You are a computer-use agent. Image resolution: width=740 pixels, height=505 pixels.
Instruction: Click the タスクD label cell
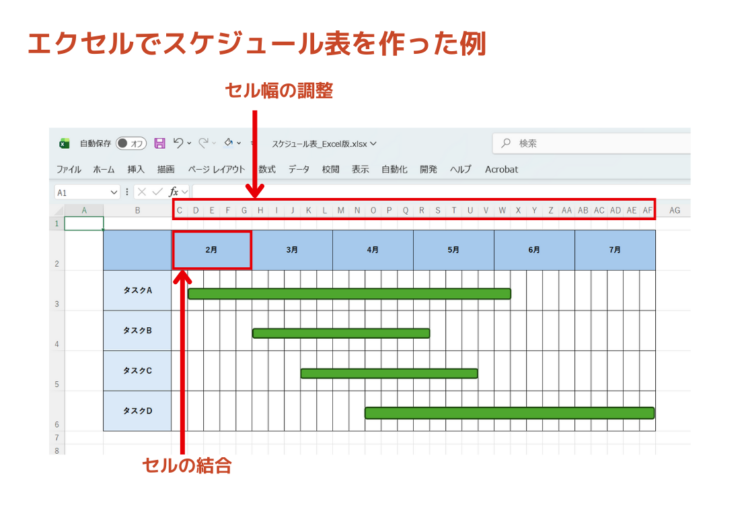click(x=137, y=411)
